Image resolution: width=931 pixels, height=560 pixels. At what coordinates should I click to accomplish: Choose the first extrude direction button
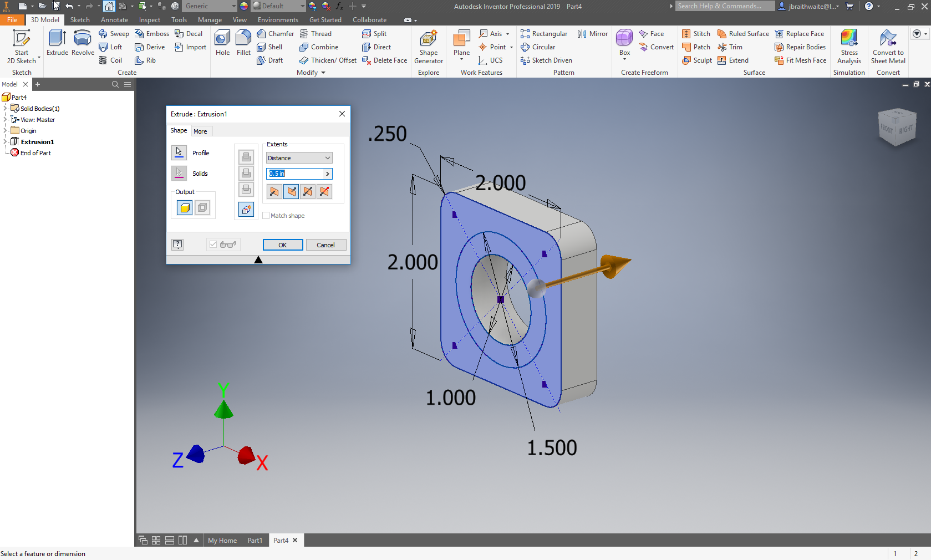pos(274,192)
